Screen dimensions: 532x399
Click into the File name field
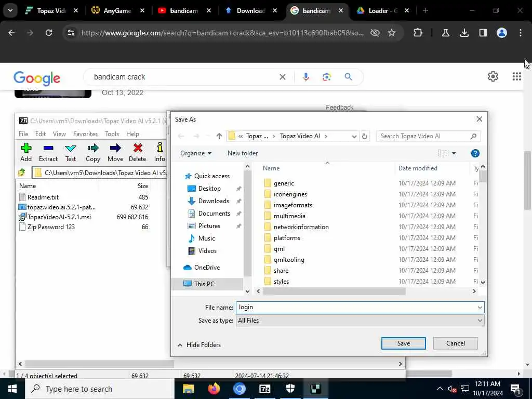pos(356,308)
